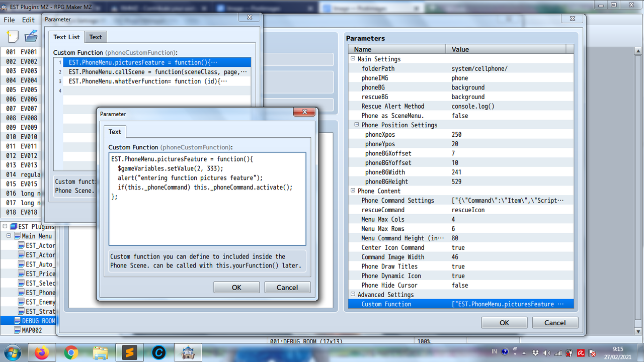Click the network signal tray icon
This screenshot has height=362, width=644.
(x=559, y=352)
